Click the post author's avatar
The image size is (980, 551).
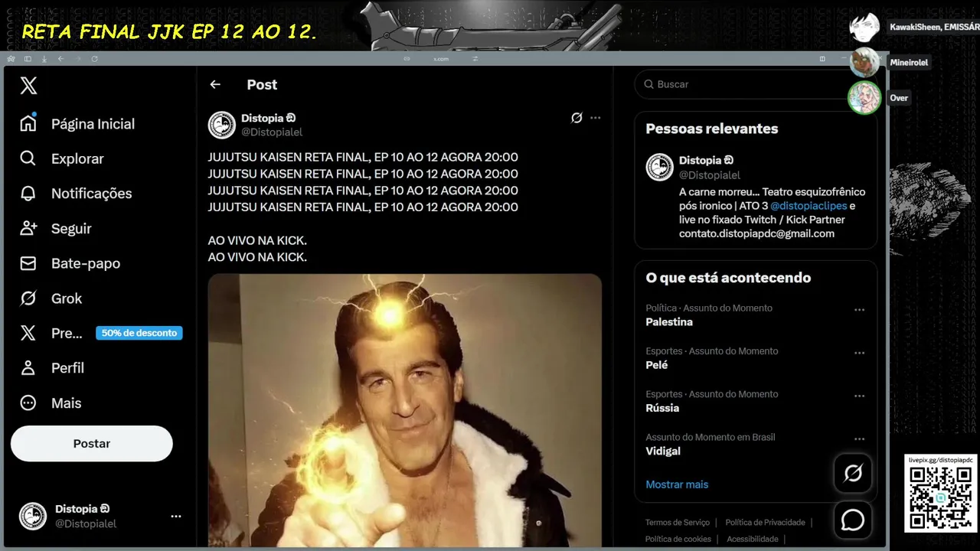coord(222,125)
